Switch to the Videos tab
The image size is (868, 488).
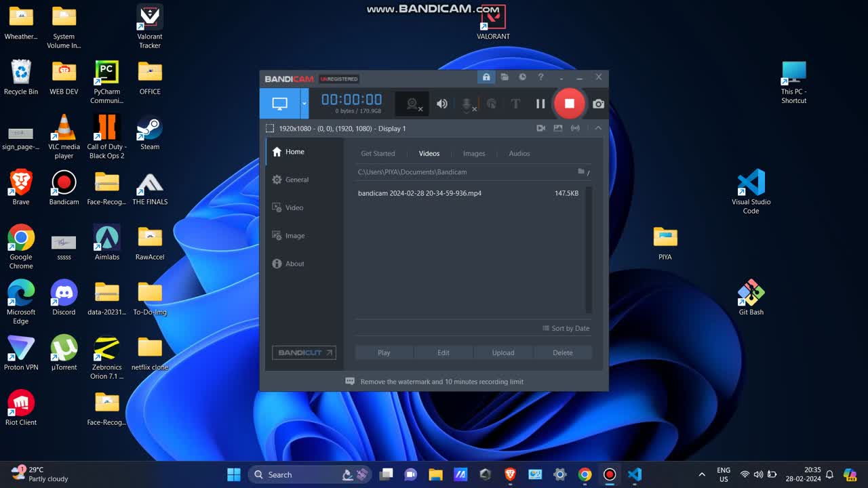pyautogui.click(x=429, y=154)
